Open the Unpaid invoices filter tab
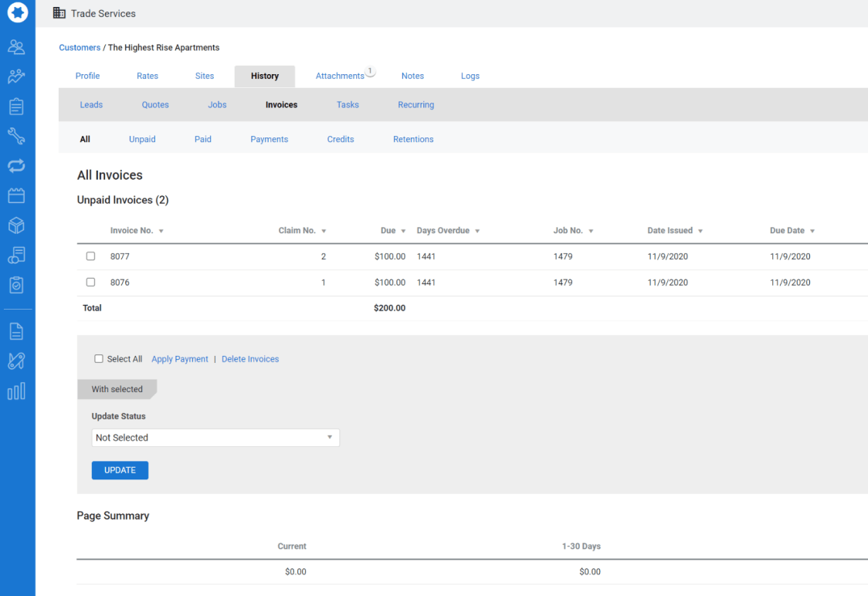The image size is (868, 596). [x=142, y=139]
